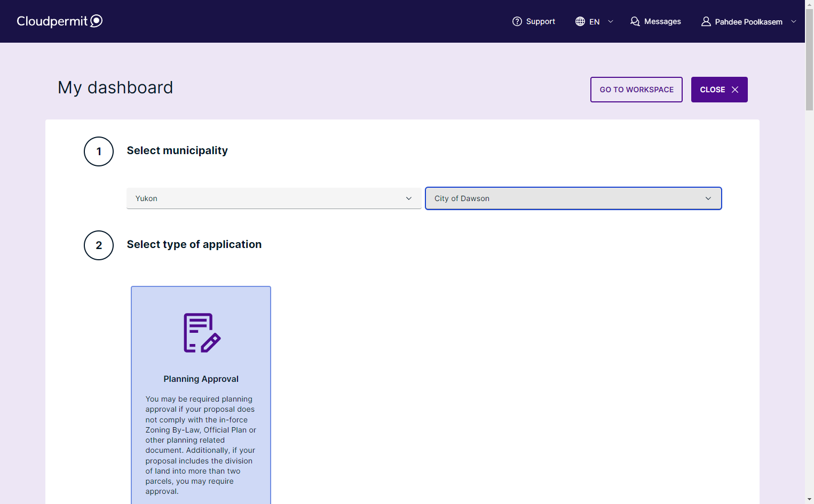Expand the EN language chevron
This screenshot has height=504, width=814.
click(x=611, y=21)
